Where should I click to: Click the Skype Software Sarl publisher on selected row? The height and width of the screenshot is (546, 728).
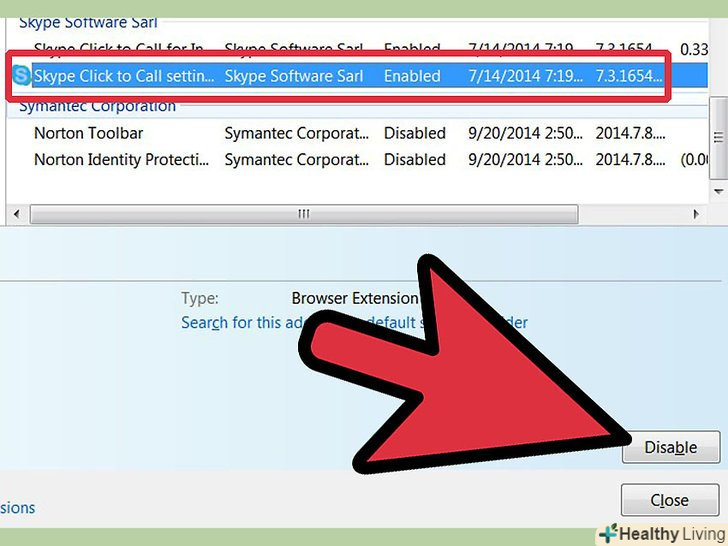pos(294,76)
